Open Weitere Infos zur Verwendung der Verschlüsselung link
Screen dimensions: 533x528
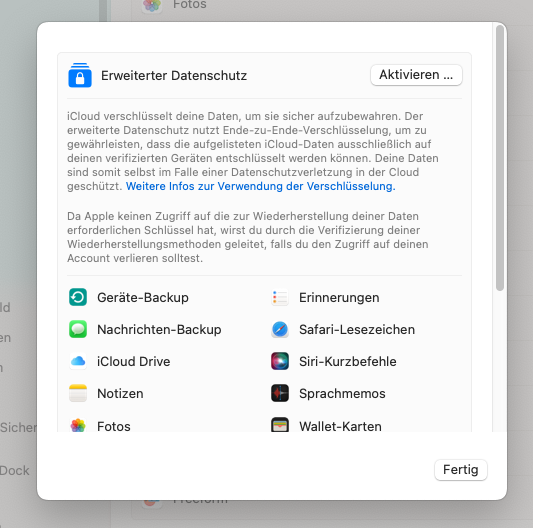tap(260, 186)
